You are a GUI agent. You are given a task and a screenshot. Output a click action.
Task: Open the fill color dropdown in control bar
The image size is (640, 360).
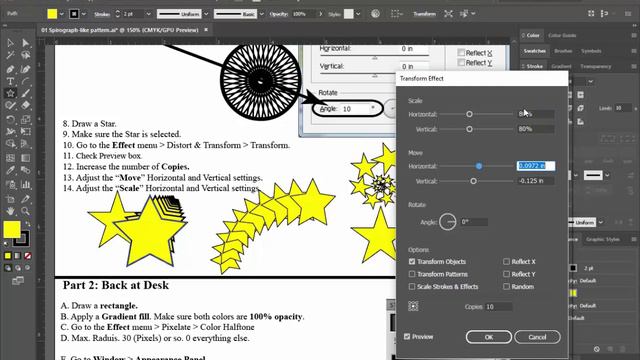coord(62,14)
